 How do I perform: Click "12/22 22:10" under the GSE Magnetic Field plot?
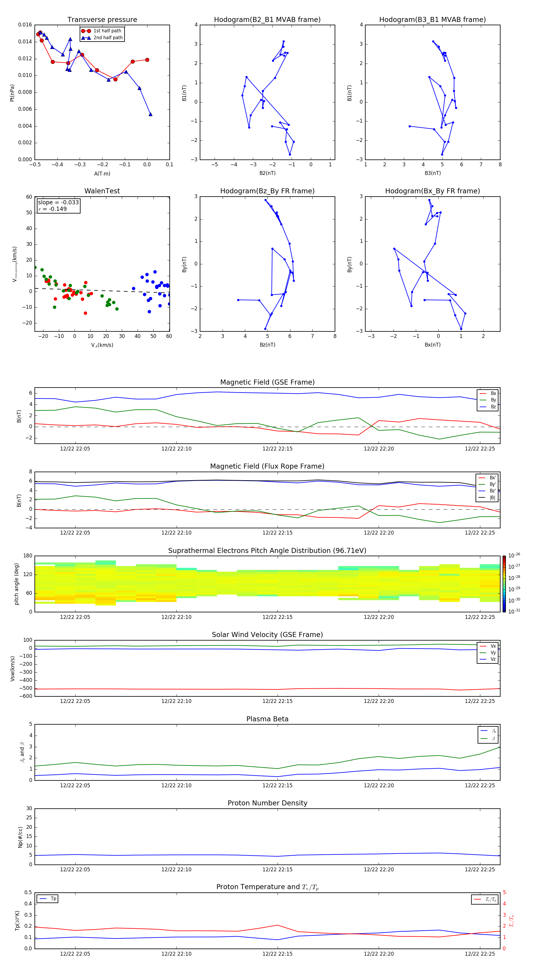click(x=176, y=449)
